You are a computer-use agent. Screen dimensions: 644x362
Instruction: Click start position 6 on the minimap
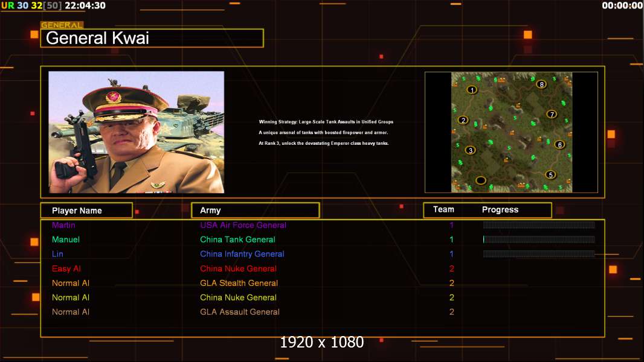click(559, 144)
